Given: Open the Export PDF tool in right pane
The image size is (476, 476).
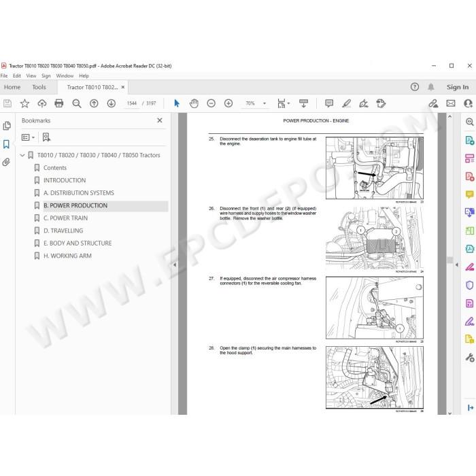Looking at the screenshot, I should (x=470, y=140).
